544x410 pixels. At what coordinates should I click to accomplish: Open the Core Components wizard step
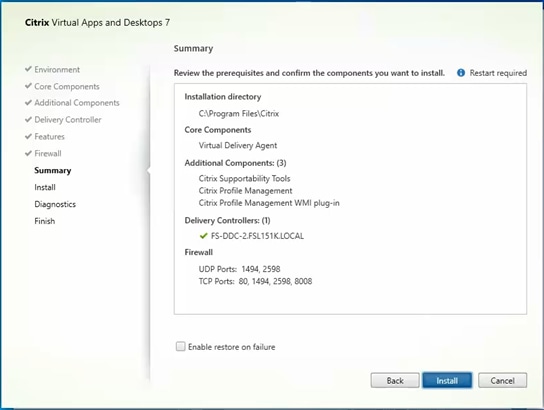67,86
